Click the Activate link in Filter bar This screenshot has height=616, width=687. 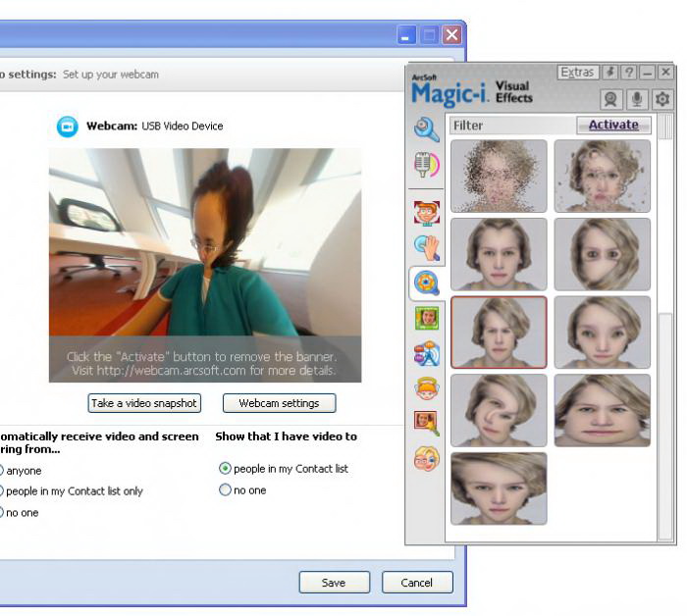pos(612,125)
